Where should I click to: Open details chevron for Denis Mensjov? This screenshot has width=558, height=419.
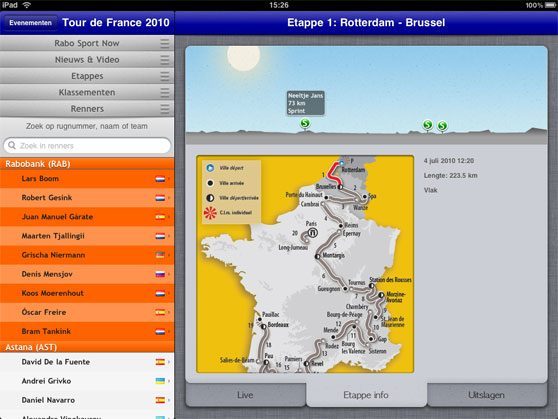(169, 274)
